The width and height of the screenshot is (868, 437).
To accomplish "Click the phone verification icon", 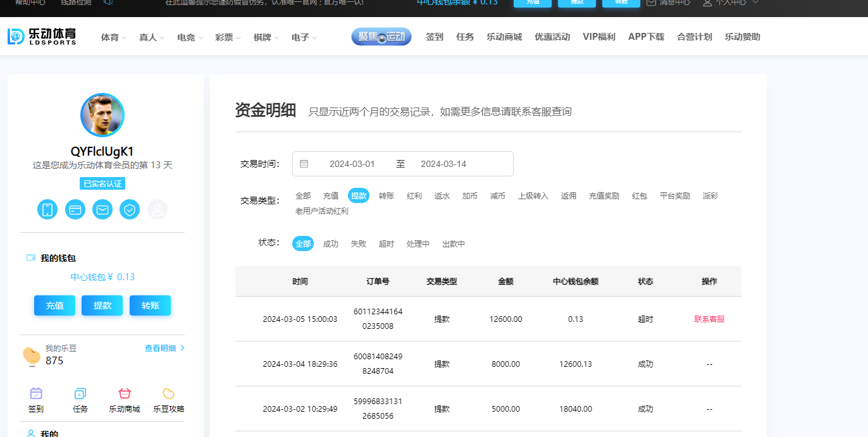I will pos(47,209).
